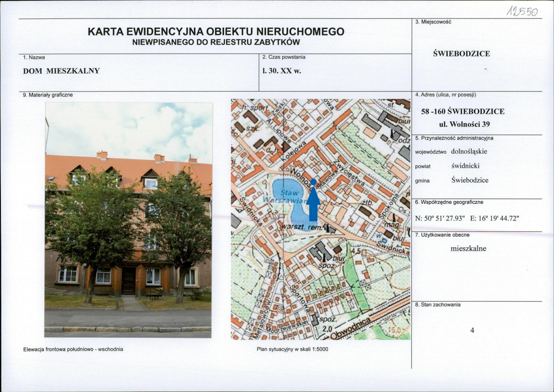Click the '8. Stan zachowania' label
The width and height of the screenshot is (554, 392).
pyautogui.click(x=438, y=305)
